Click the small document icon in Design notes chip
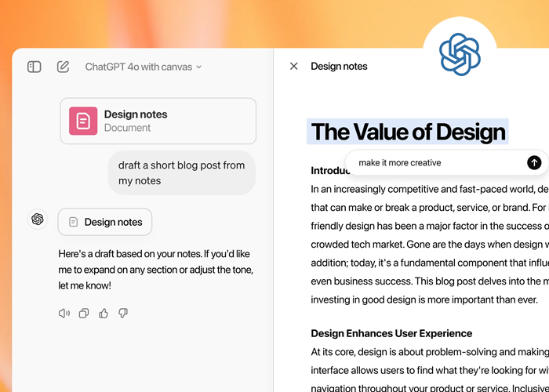The height and width of the screenshot is (392, 549). (x=73, y=222)
